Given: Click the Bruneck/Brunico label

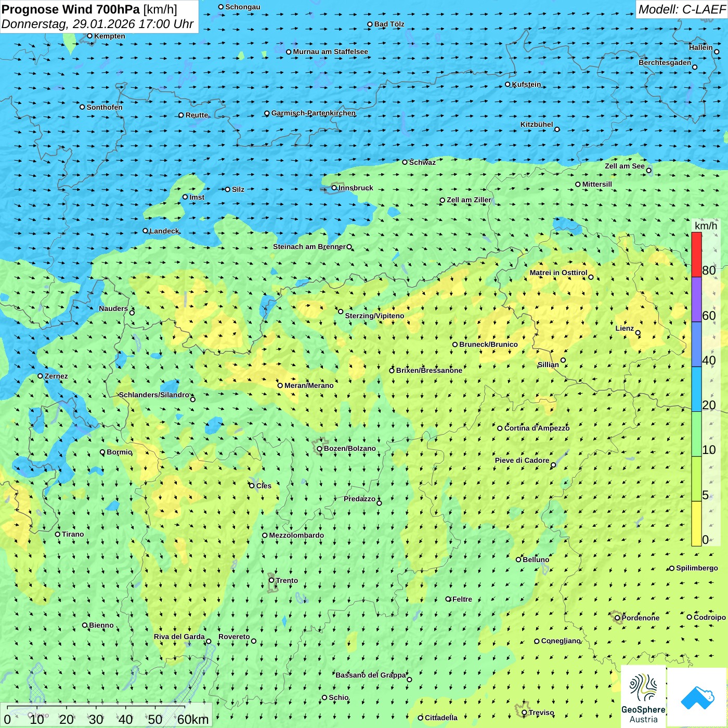Looking at the screenshot, I should pyautogui.click(x=488, y=344).
